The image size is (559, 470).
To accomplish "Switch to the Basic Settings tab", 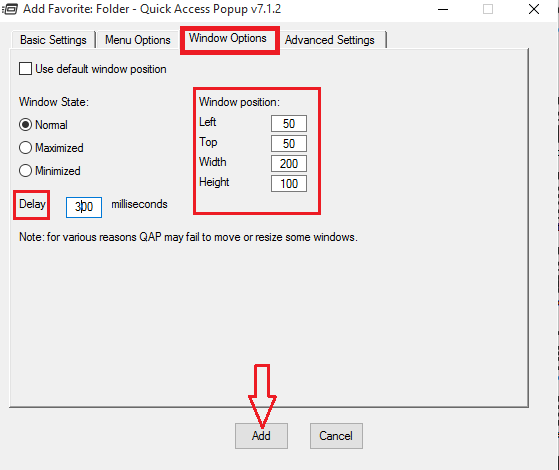I will pyautogui.click(x=53, y=40).
